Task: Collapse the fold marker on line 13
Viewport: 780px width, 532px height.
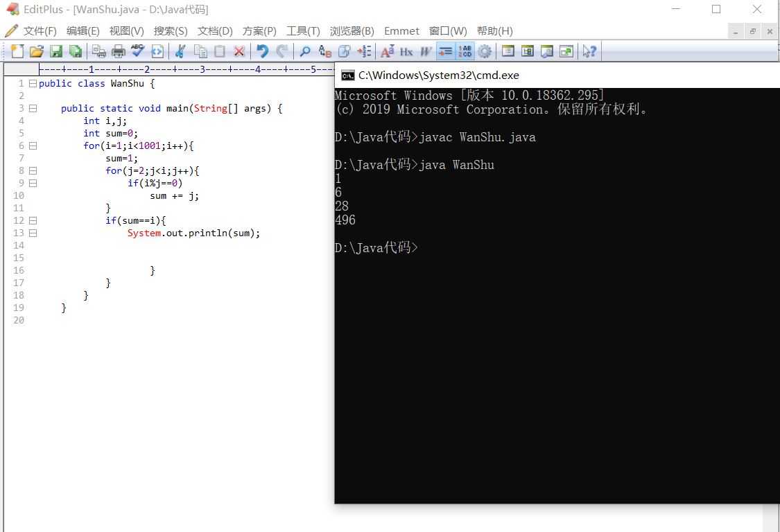Action: [33, 233]
